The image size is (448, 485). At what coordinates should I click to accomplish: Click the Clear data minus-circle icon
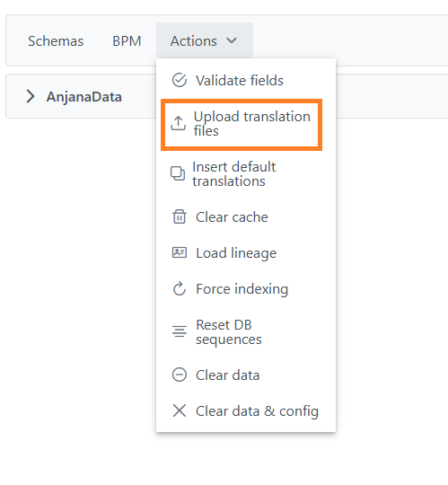click(x=180, y=375)
